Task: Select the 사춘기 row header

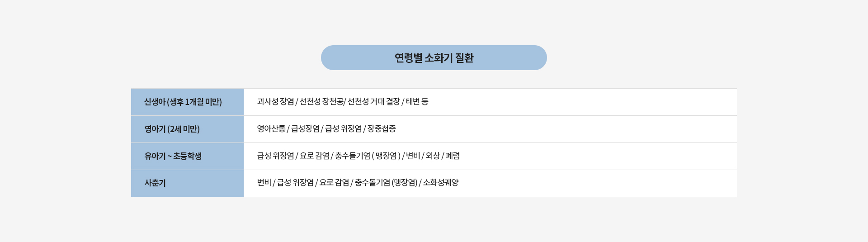Action: [x=155, y=183]
